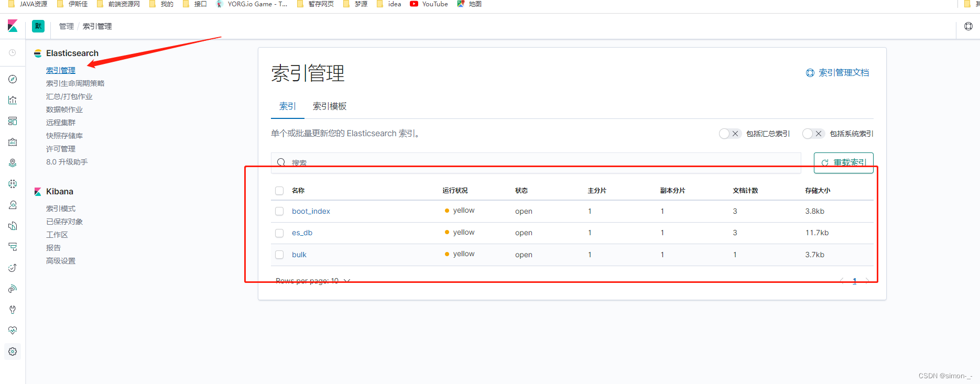Open Stack Monitoring heartbeat icon in sidebar
980x384 pixels.
(13, 331)
